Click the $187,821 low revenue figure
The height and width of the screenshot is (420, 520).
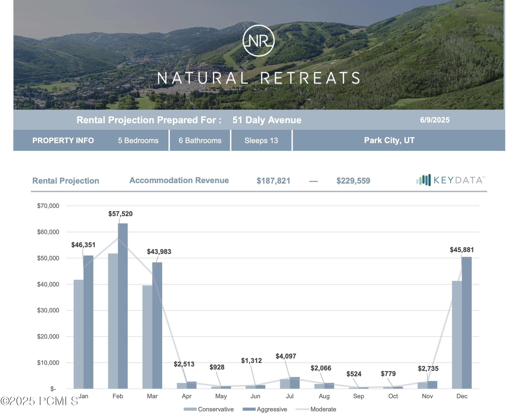point(273,181)
